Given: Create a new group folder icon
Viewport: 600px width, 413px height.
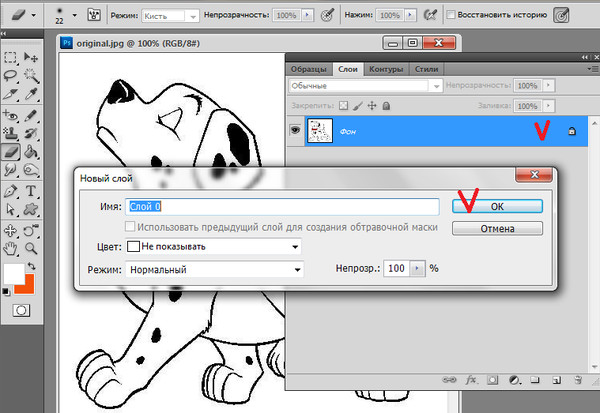Looking at the screenshot, I should point(535,380).
